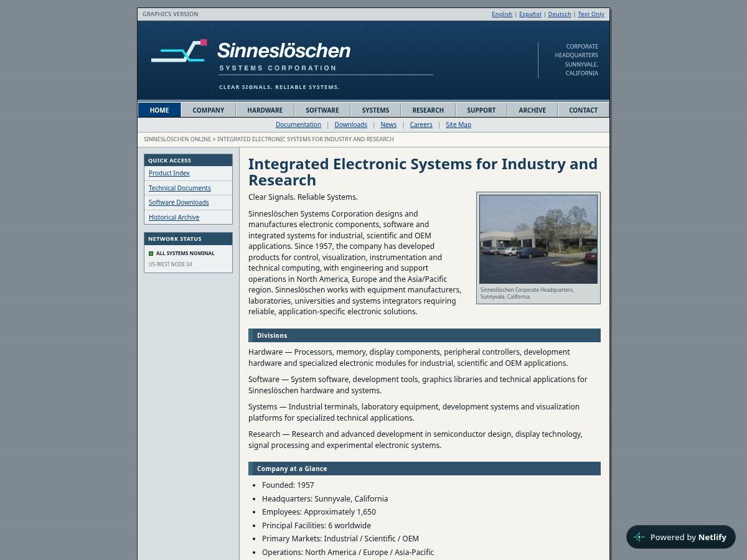Click the main page heading title
The width and height of the screenshot is (747, 560).
click(x=423, y=172)
